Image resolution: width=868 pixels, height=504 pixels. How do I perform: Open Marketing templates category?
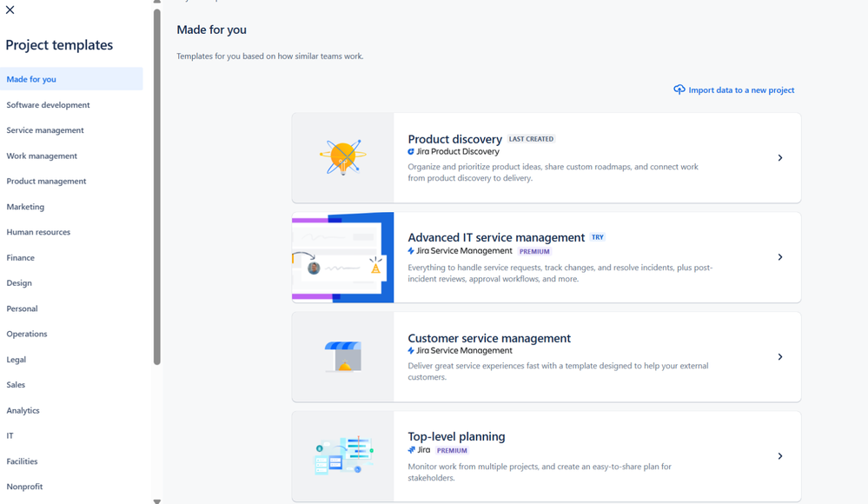tap(25, 207)
